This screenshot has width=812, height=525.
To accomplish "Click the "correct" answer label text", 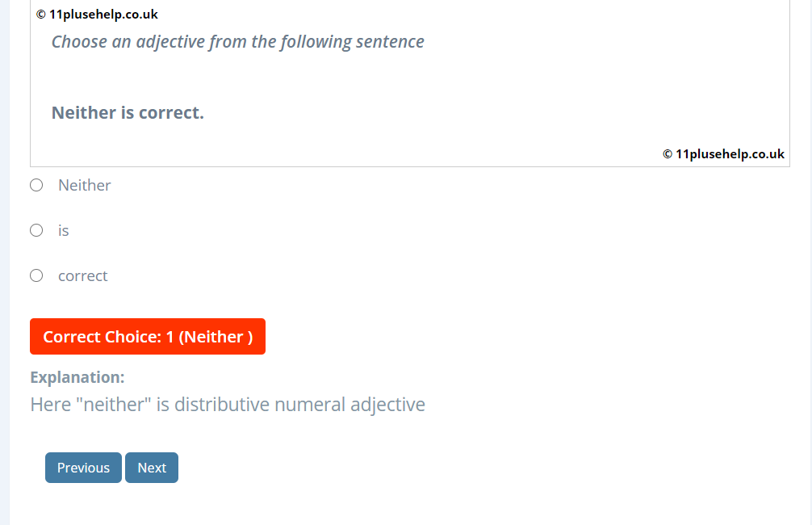I will click(82, 275).
